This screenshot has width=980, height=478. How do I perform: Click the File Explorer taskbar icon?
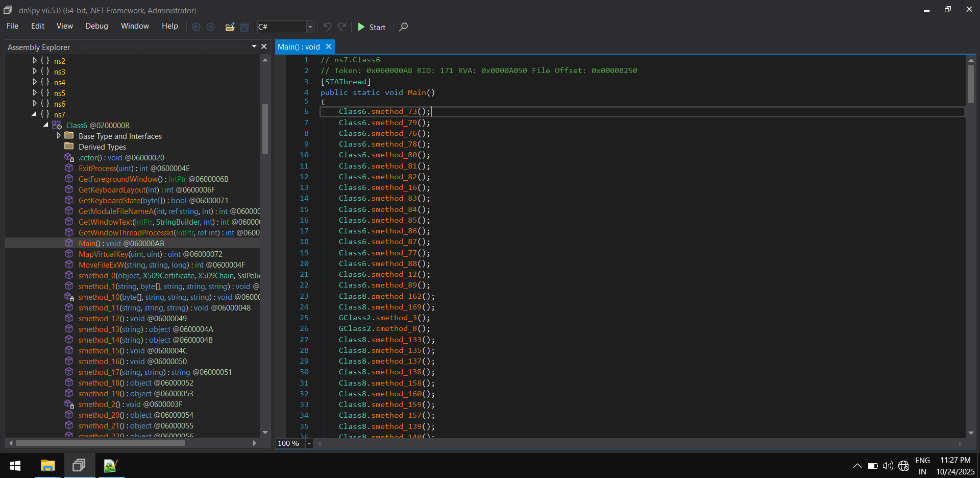point(47,465)
